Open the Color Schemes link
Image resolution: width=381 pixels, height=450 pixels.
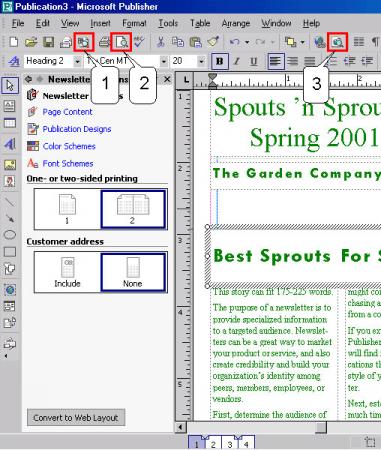click(x=69, y=146)
